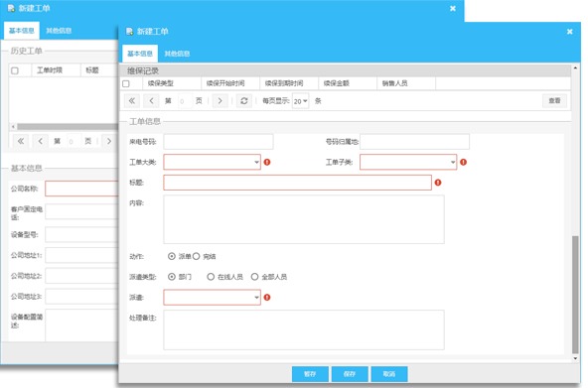Click 公司地址2 input in back window
Screen dimensions: 588x388
click(81, 276)
